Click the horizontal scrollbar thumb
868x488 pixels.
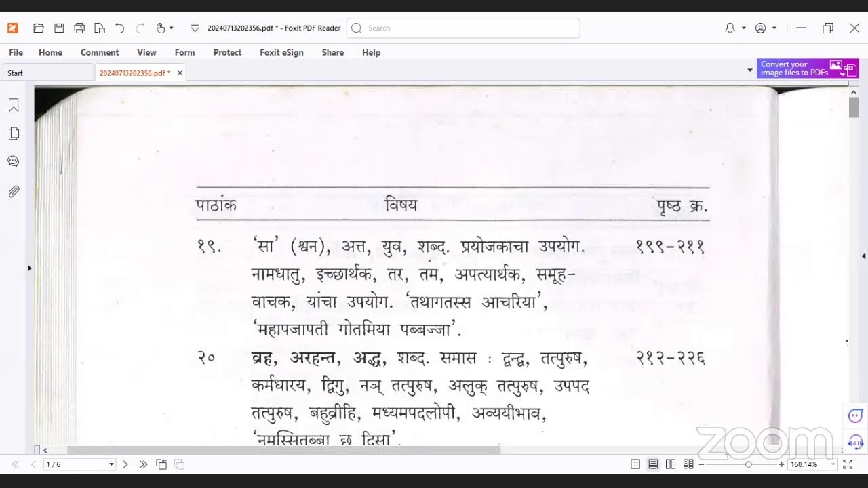pos(283,450)
